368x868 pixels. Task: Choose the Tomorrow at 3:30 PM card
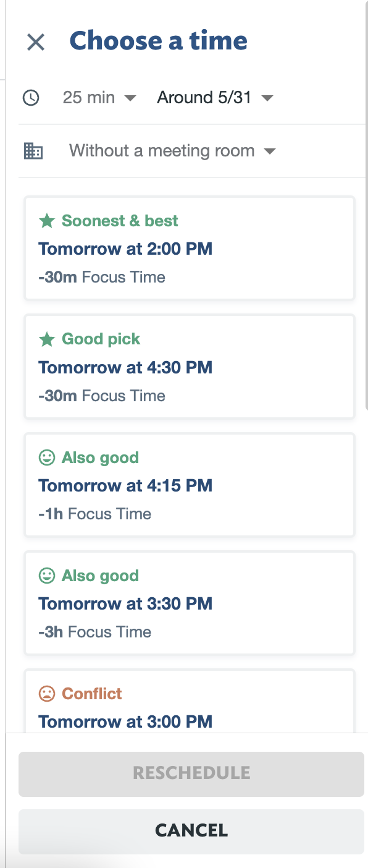[190, 603]
